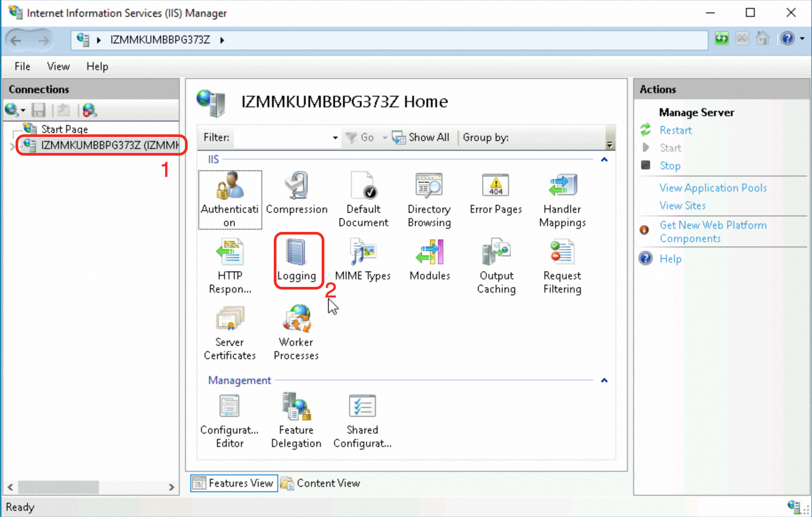The image size is (812, 517).
Task: Click the Back navigation arrow
Action: pos(16,40)
